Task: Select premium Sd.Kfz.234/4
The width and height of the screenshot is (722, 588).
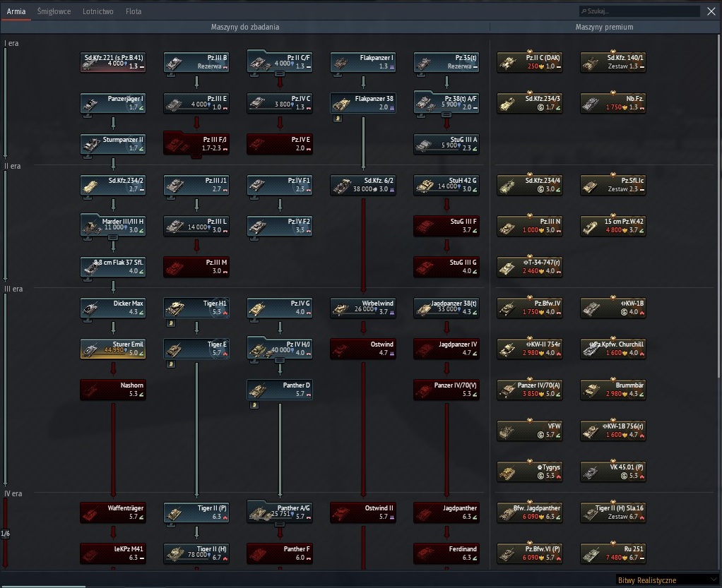Action: [530, 185]
